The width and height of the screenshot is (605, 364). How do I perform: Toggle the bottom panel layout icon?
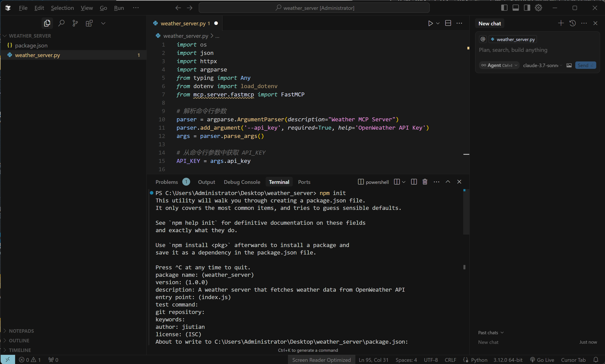click(x=516, y=8)
